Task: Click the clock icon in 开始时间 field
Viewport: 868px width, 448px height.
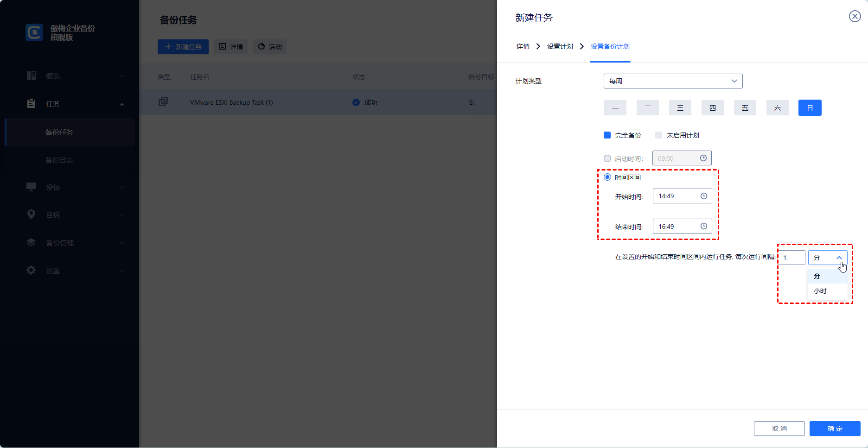Action: tap(703, 196)
